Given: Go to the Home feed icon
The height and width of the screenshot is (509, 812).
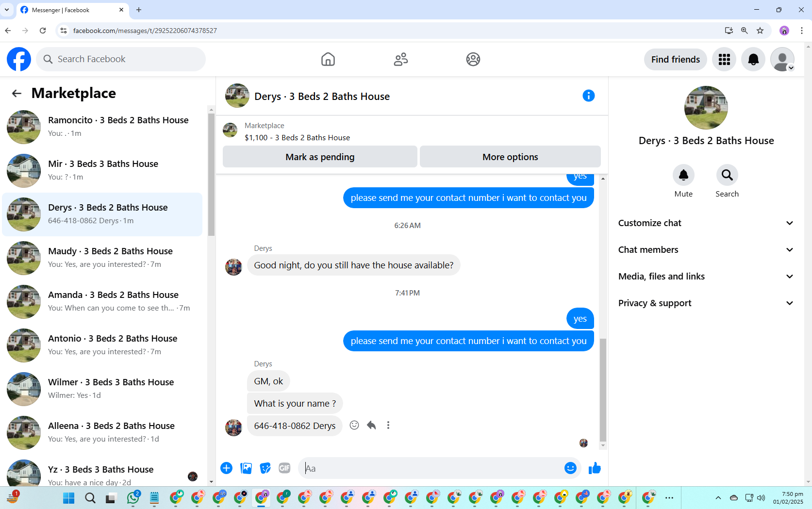Looking at the screenshot, I should point(328,59).
